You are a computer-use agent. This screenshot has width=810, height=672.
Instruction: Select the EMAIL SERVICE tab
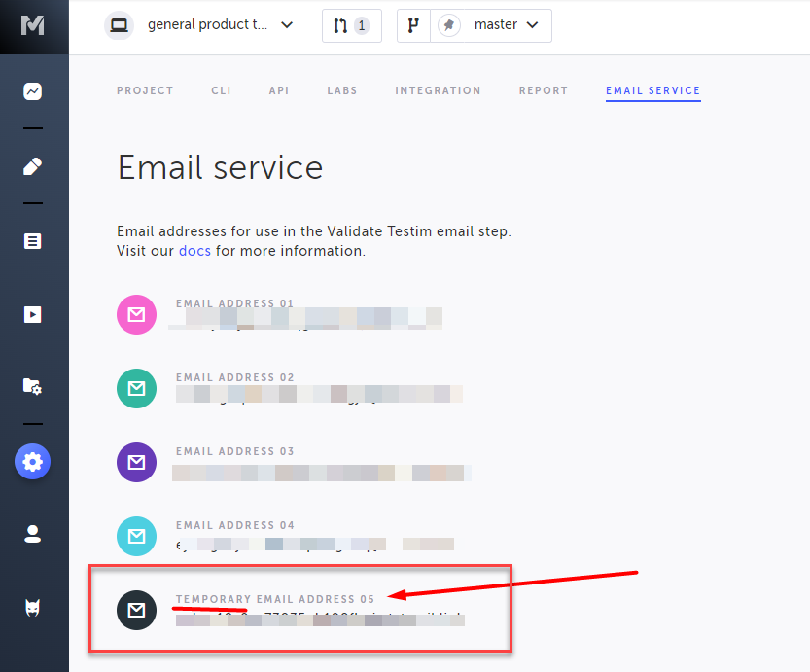(653, 91)
